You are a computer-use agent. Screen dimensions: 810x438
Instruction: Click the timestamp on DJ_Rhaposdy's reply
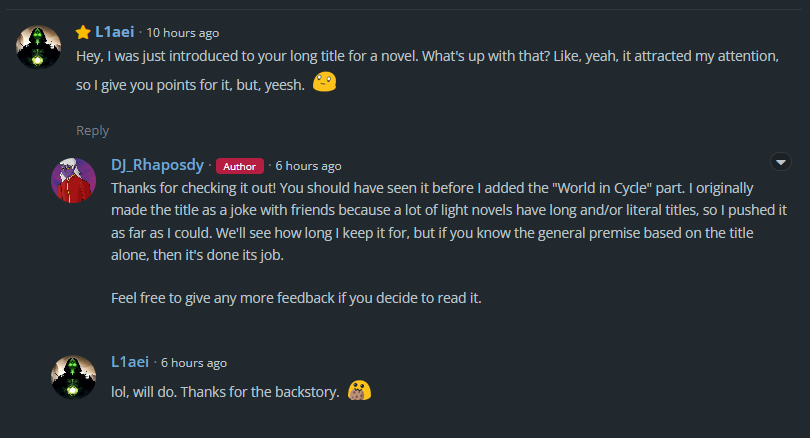[x=308, y=166]
